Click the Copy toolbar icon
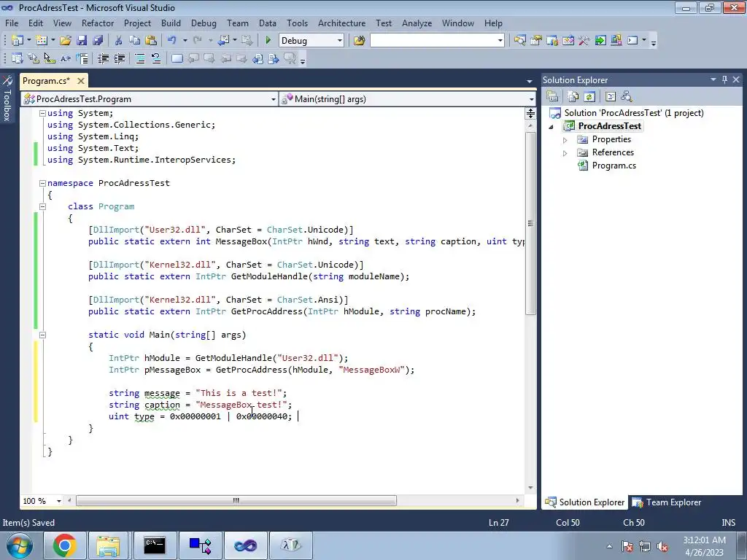Screen dimensions: 747x560 pyautogui.click(x=134, y=41)
